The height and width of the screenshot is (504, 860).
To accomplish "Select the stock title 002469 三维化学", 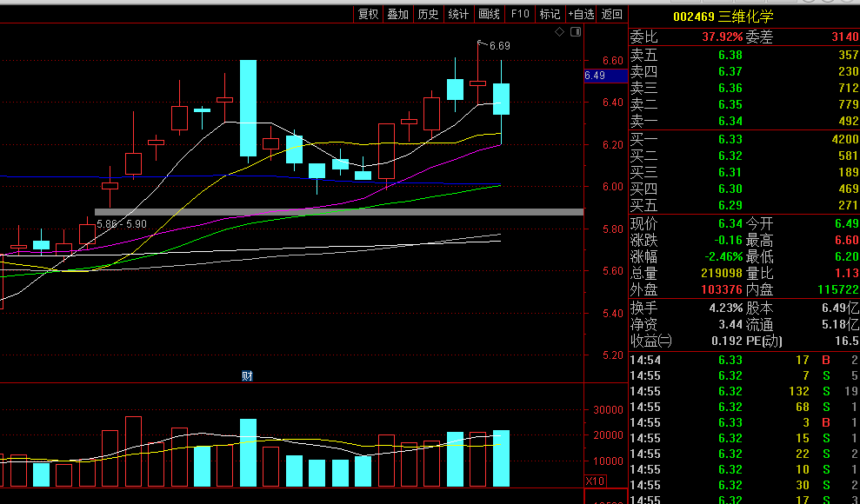I will [723, 17].
